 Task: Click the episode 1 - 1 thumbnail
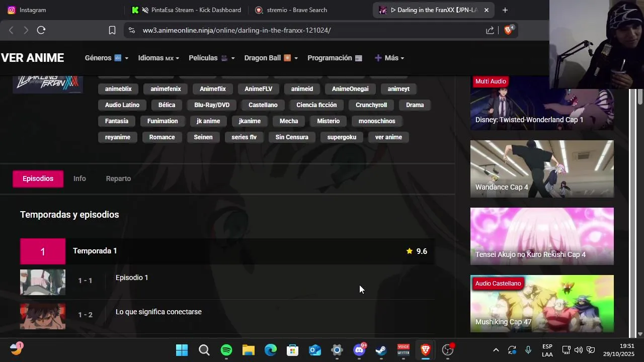(43, 282)
